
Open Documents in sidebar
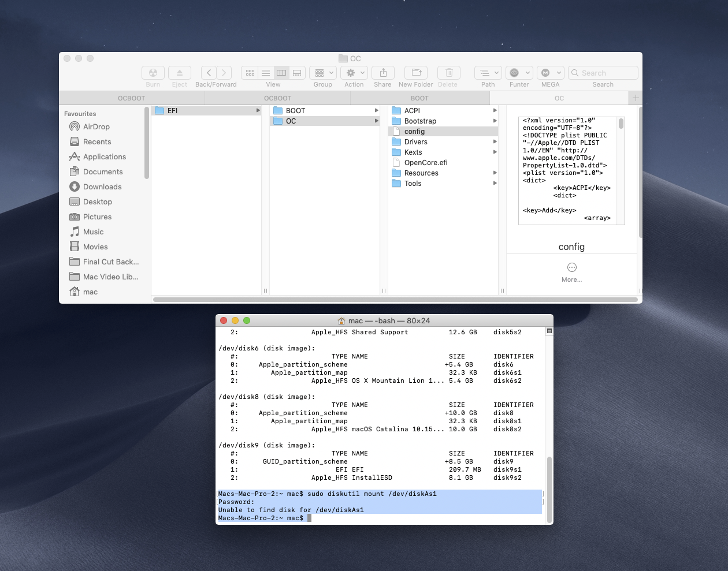point(102,171)
